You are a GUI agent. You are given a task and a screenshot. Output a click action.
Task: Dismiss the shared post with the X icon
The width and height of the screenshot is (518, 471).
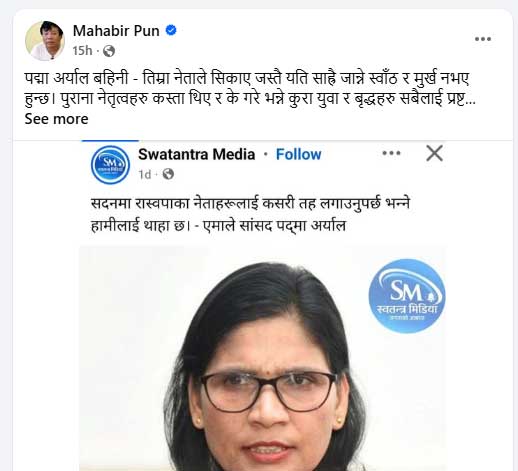434,153
